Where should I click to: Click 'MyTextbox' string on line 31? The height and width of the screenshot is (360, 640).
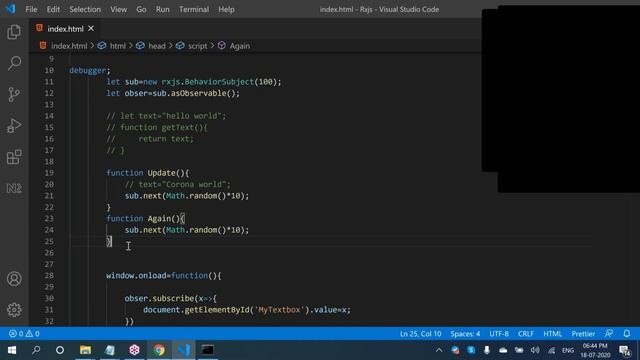[x=280, y=310]
